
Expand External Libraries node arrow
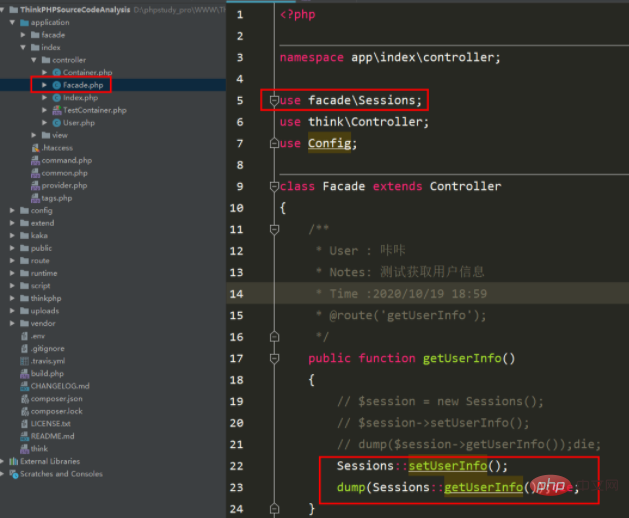[x=2, y=461]
